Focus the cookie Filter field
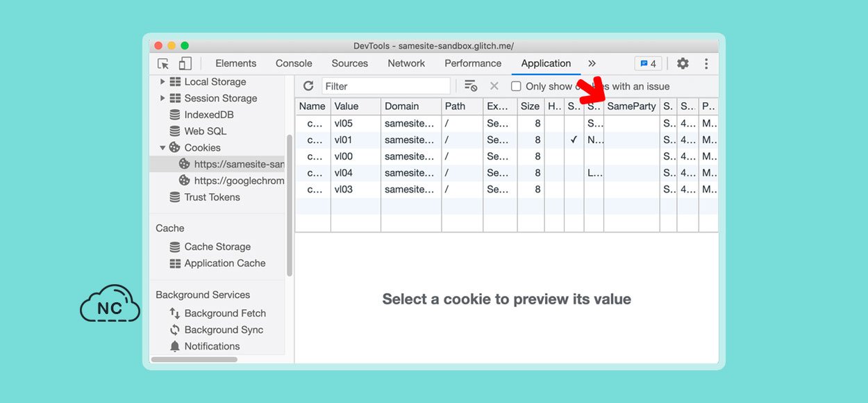Viewport: 868px width, 403px height. (386, 86)
